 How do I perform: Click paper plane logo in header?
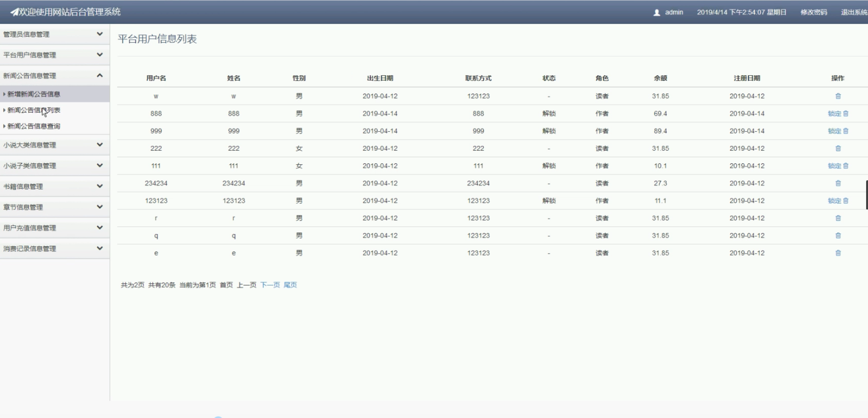click(x=15, y=12)
